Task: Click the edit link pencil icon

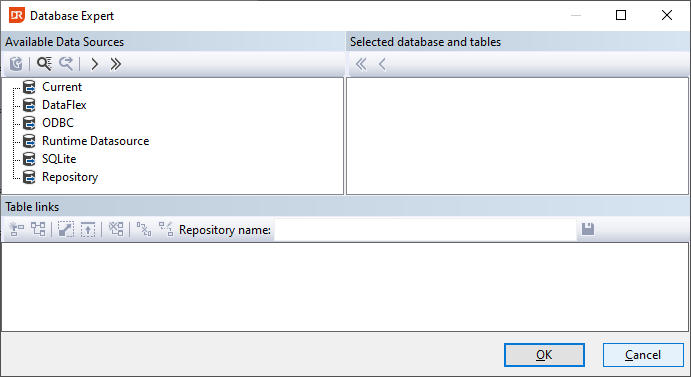Action: point(166,229)
